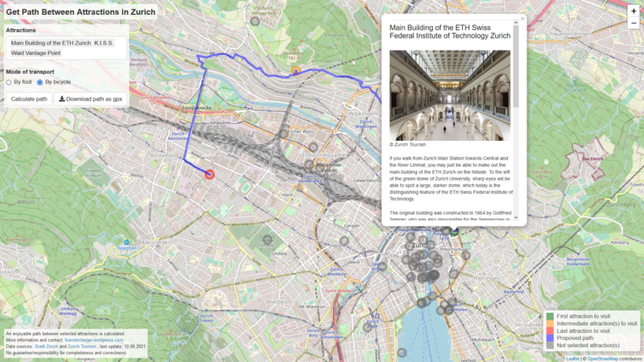This screenshot has width=644, height=362.
Task: Select the By foot transport mode
Action: [9, 83]
